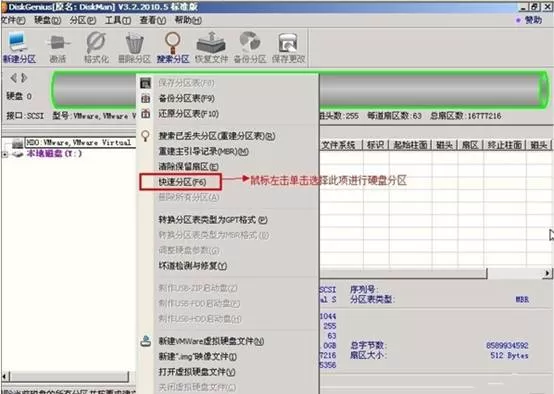Open the 查看 menu

[x=153, y=20]
